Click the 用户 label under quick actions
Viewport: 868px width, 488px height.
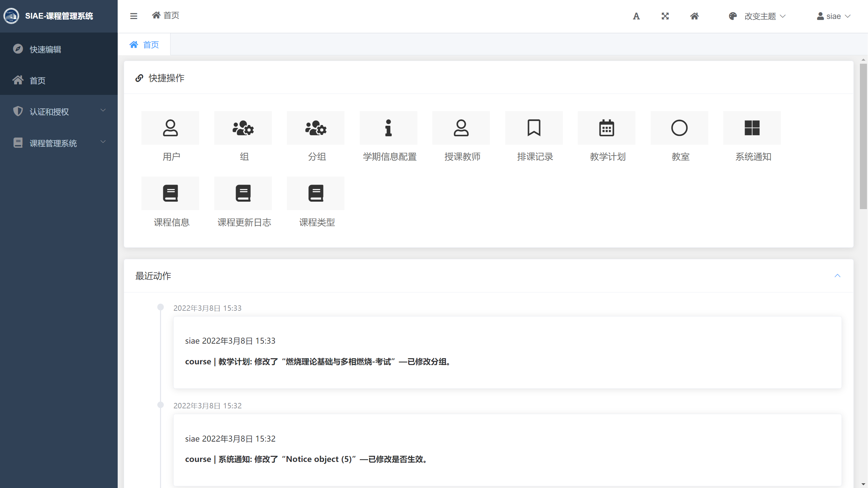click(x=172, y=157)
